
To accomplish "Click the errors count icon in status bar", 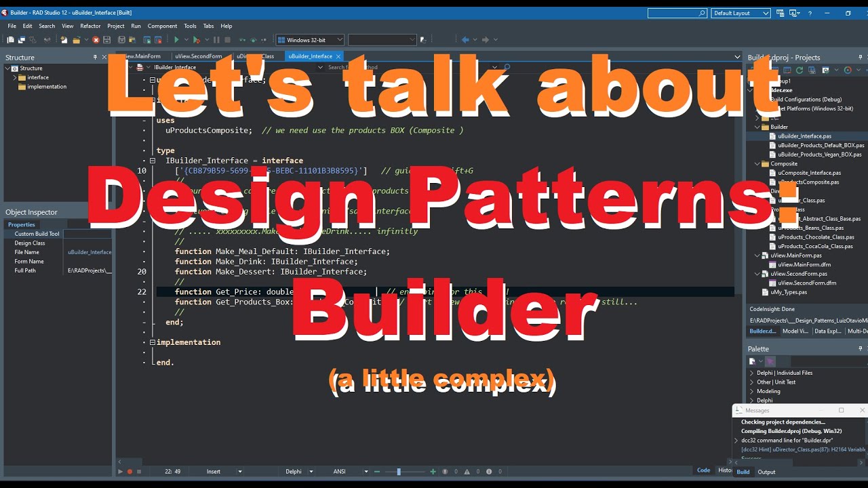I will click(x=445, y=471).
